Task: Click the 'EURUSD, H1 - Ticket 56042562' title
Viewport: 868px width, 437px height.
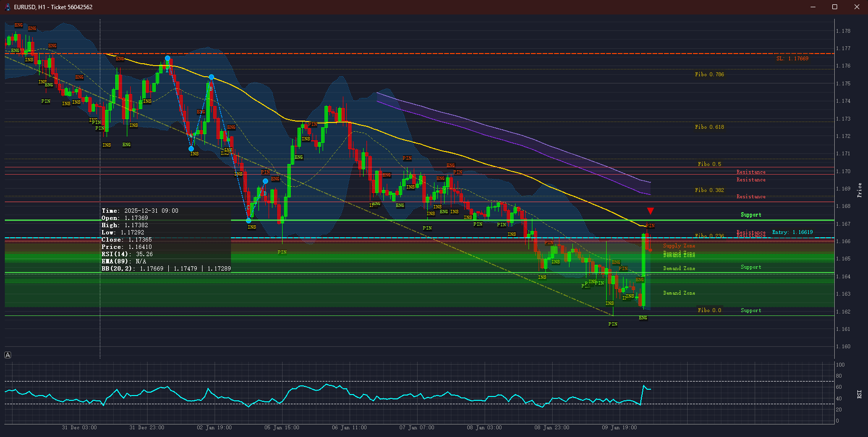Action: click(x=53, y=7)
